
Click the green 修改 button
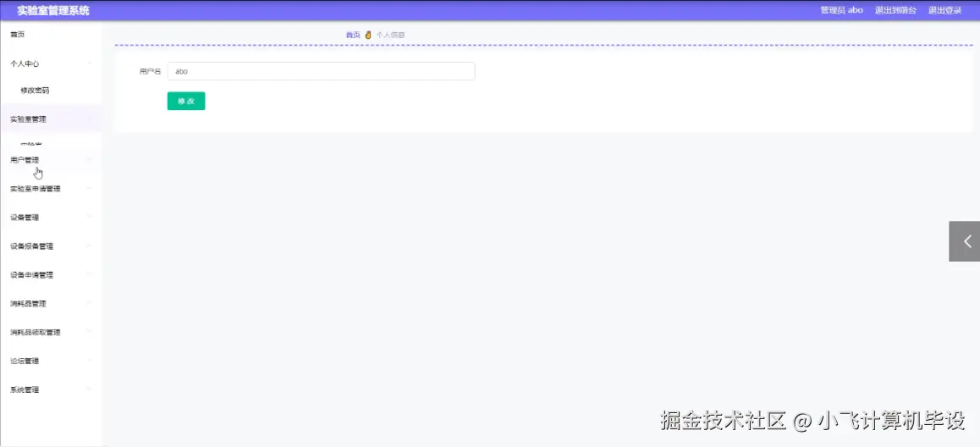(x=186, y=102)
